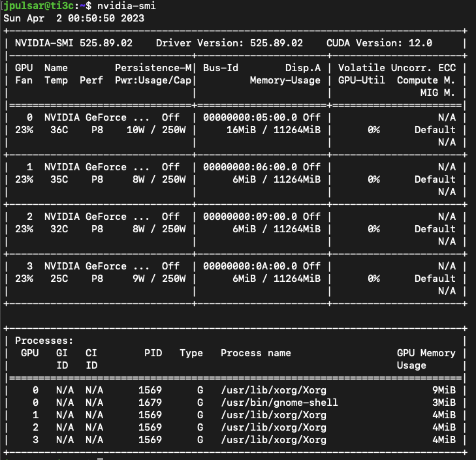Click 'Driver Version: 525.89.02' text

pos(229,43)
